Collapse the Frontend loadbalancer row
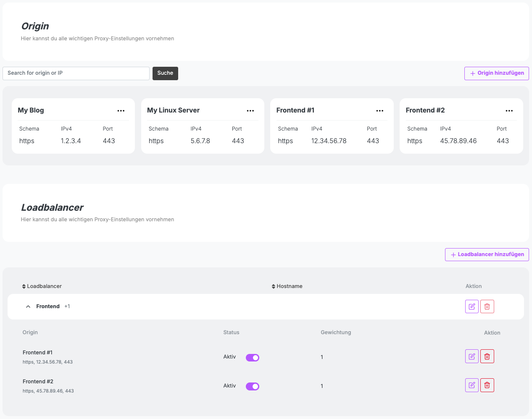The height and width of the screenshot is (419, 532). [x=28, y=306]
